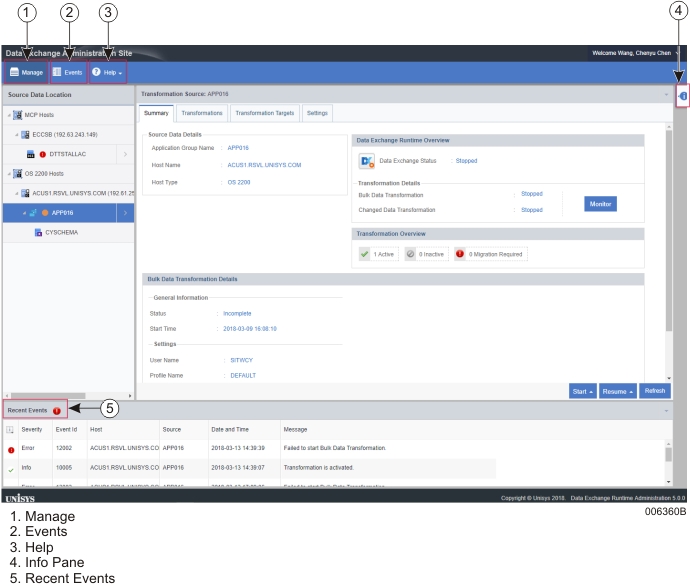Select the CYSCHEMA schema item

(62, 232)
